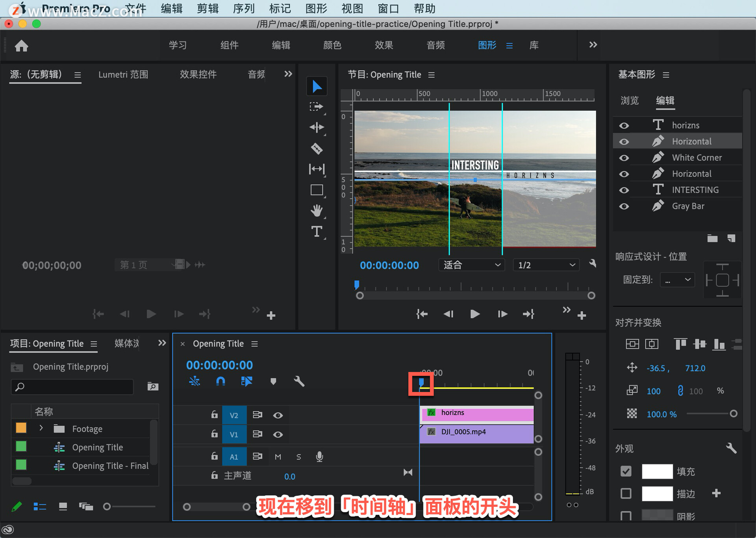Click the Home icon
Image resolution: width=756 pixels, height=538 pixels.
pos(21,46)
